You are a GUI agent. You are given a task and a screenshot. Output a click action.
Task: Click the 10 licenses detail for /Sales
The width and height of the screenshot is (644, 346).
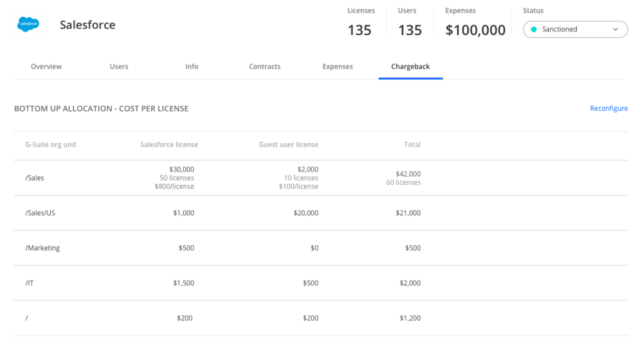tap(301, 178)
